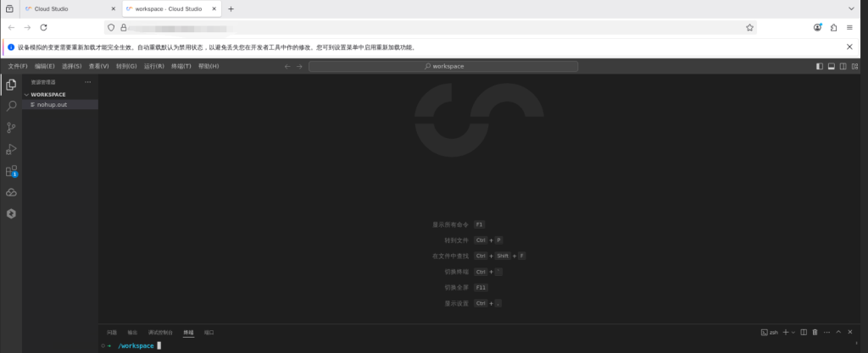Switch to the first Cloud Studio browser tab
This screenshot has height=353, width=868.
pyautogui.click(x=71, y=8)
